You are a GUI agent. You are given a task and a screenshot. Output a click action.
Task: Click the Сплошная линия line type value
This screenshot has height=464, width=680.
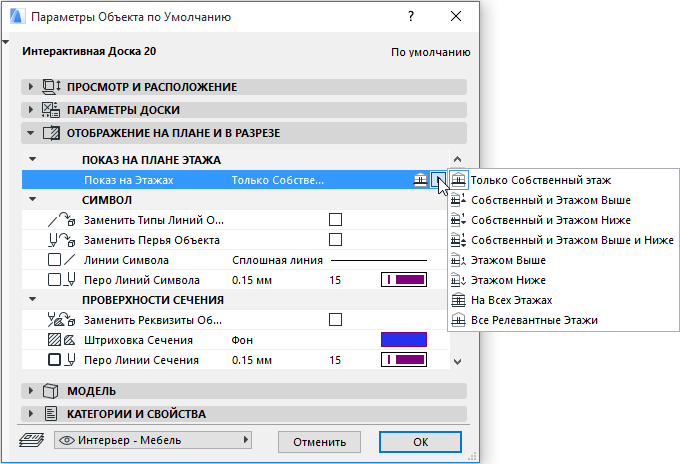pyautogui.click(x=277, y=260)
